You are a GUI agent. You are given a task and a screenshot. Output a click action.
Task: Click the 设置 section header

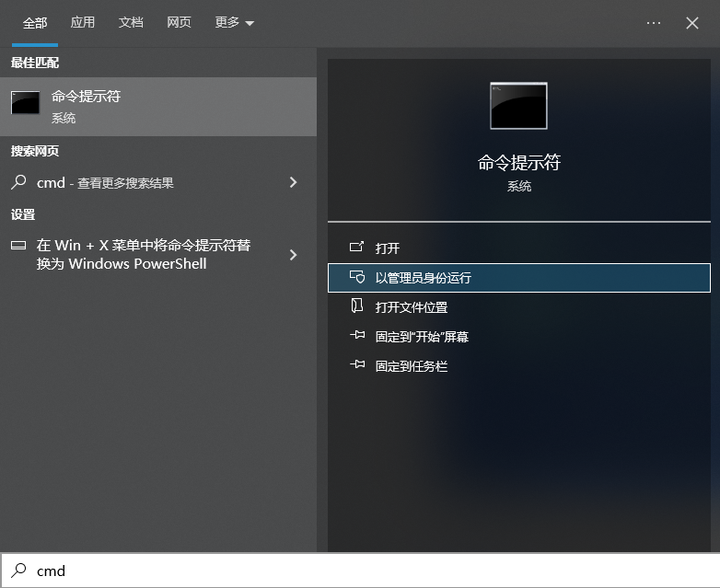23,214
